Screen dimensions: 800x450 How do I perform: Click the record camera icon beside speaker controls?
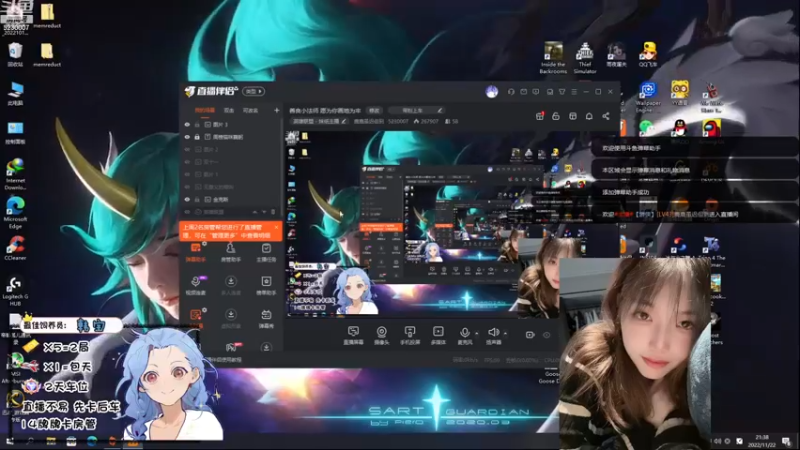(x=530, y=335)
